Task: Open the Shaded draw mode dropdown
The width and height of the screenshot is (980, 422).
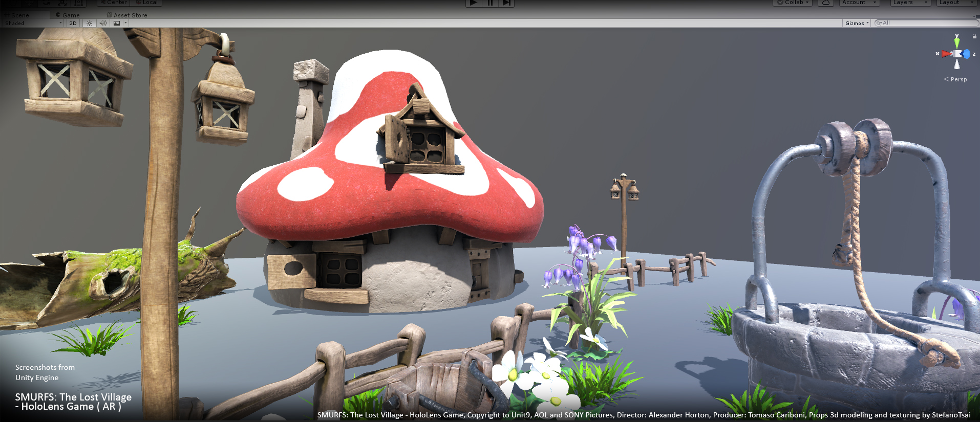Action: click(x=33, y=23)
